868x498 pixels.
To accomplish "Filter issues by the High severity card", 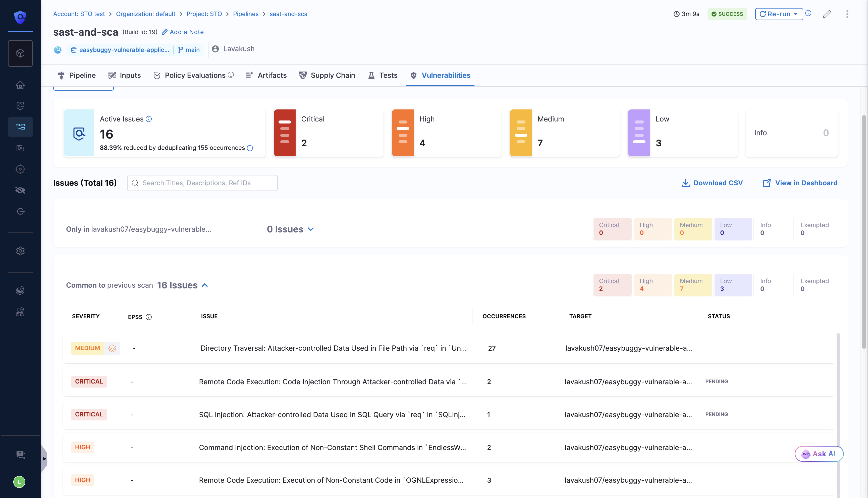I will 447,133.
